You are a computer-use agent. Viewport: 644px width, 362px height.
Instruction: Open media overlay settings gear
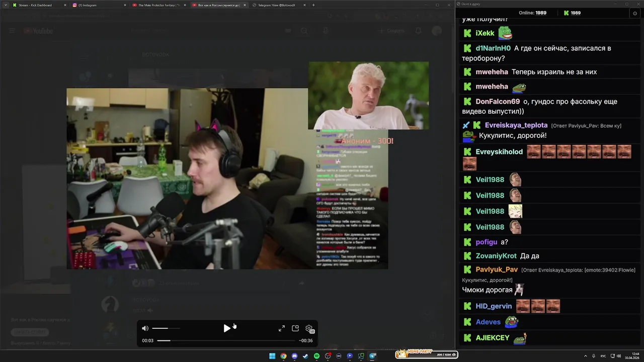point(309,328)
